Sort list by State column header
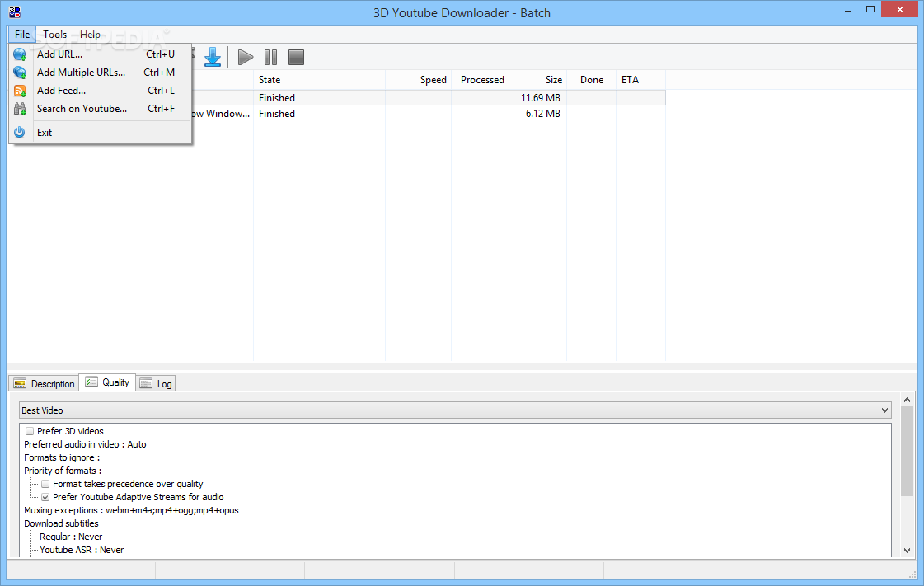Image resolution: width=924 pixels, height=586 pixels. [x=319, y=79]
